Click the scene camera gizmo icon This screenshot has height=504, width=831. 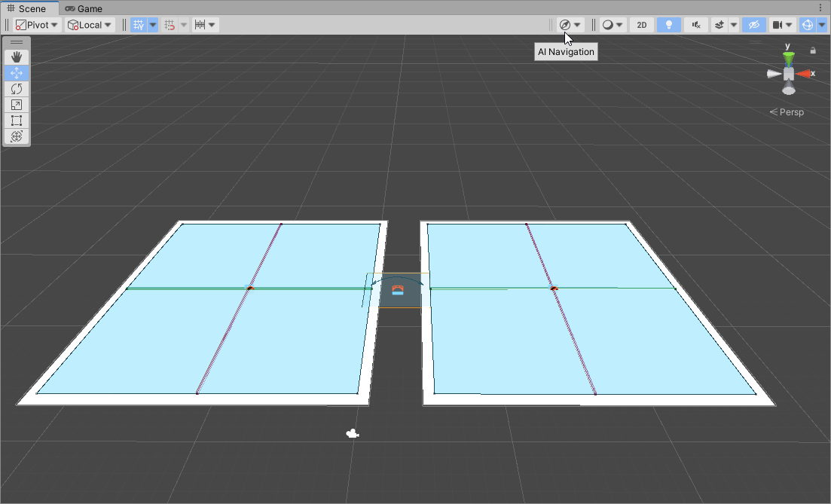[352, 433]
